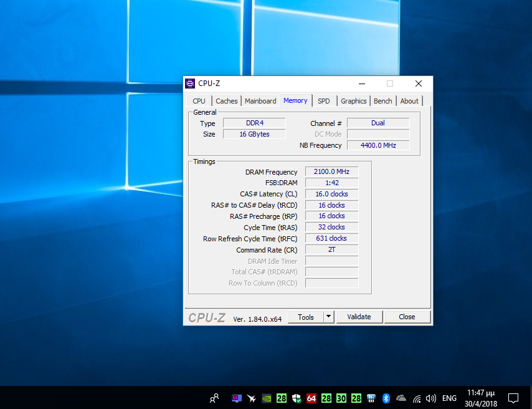Expand the Tools dropdown arrow
Screen dimensions: 532x409
[328, 317]
